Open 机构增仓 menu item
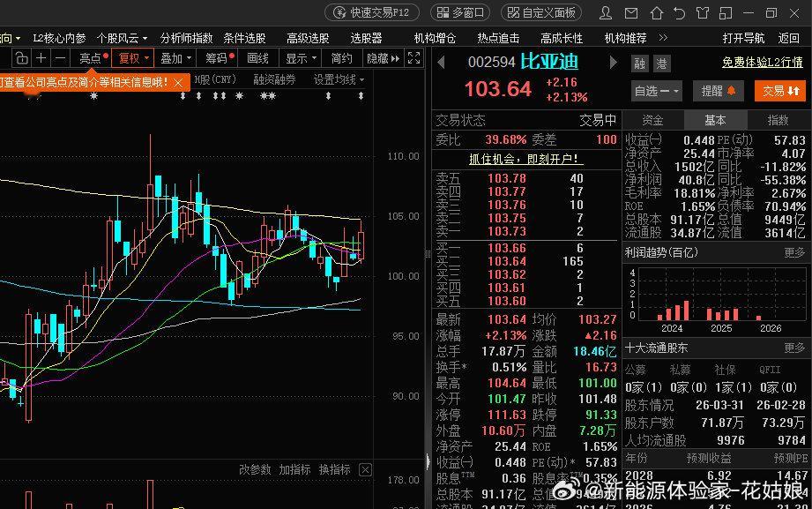The height and width of the screenshot is (509, 812). [435, 38]
